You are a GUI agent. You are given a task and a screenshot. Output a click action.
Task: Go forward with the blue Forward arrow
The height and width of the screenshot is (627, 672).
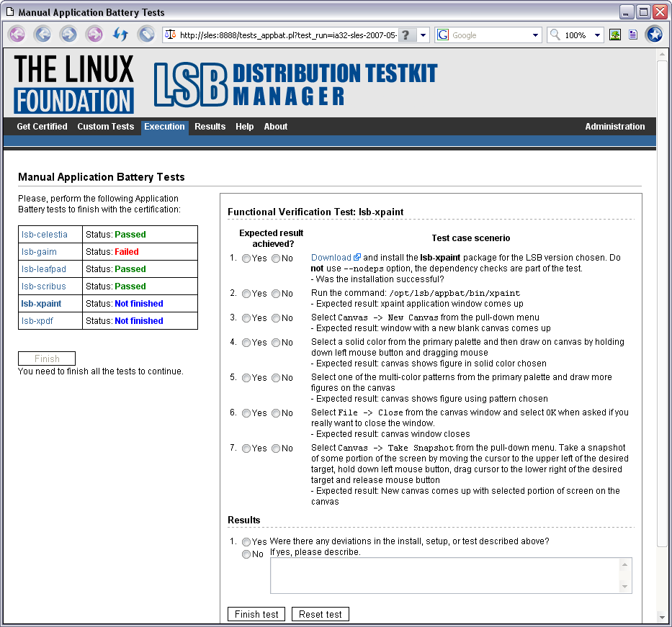pyautogui.click(x=68, y=35)
